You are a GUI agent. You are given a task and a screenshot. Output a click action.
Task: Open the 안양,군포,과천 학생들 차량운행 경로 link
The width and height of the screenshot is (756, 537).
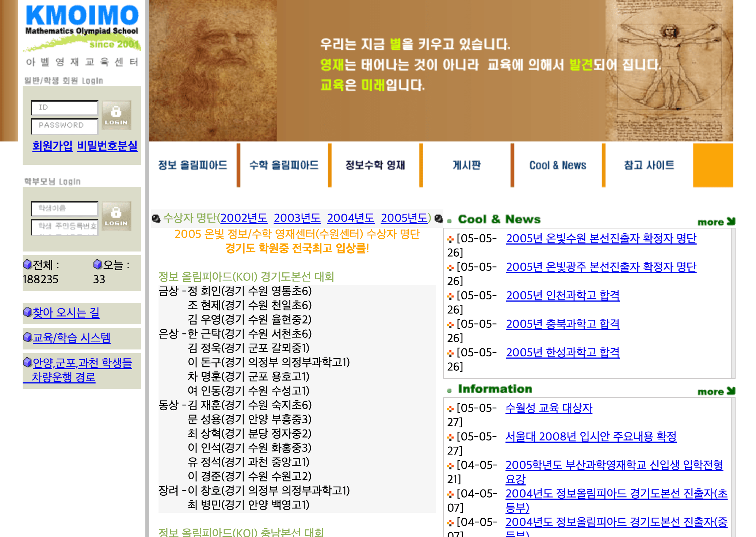pos(77,370)
